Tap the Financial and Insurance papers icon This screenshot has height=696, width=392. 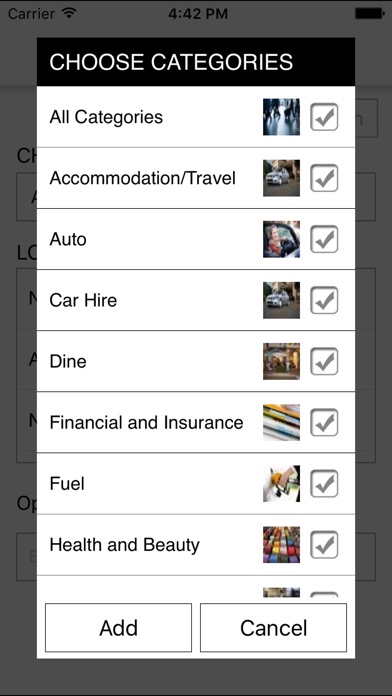pos(281,422)
